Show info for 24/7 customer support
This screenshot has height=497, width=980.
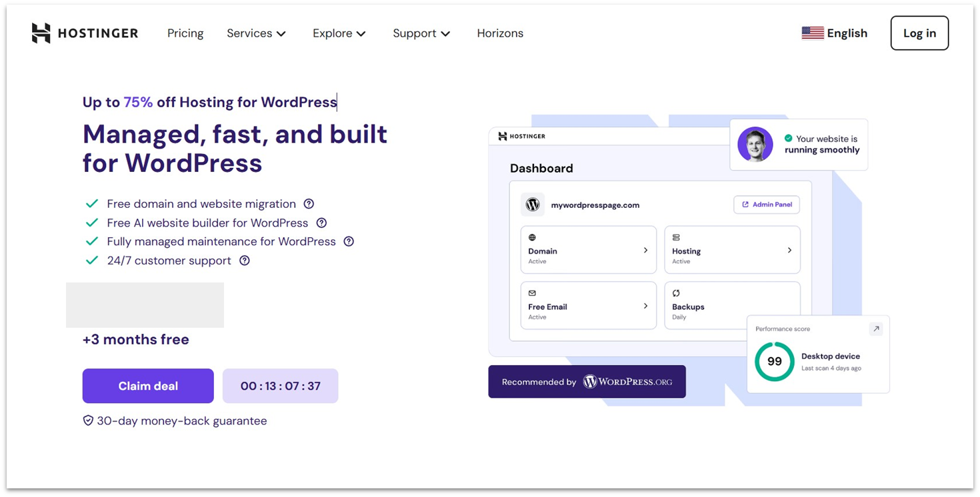(x=245, y=260)
